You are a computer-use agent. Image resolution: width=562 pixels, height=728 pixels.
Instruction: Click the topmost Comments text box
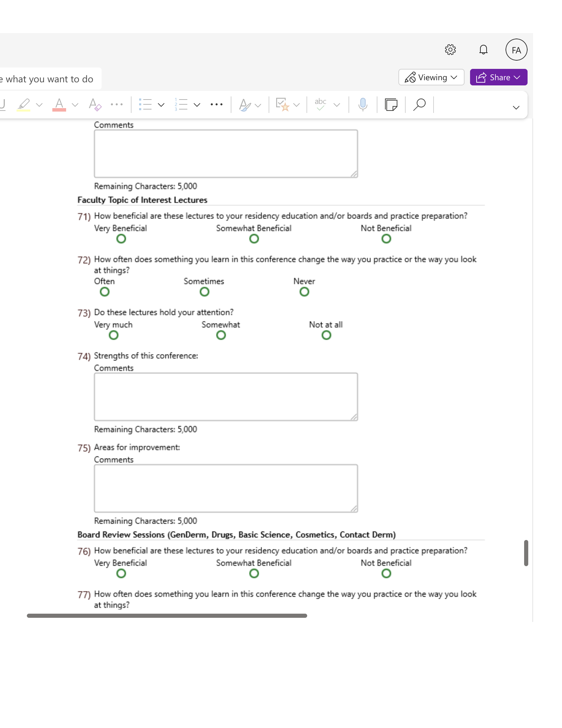(x=226, y=154)
